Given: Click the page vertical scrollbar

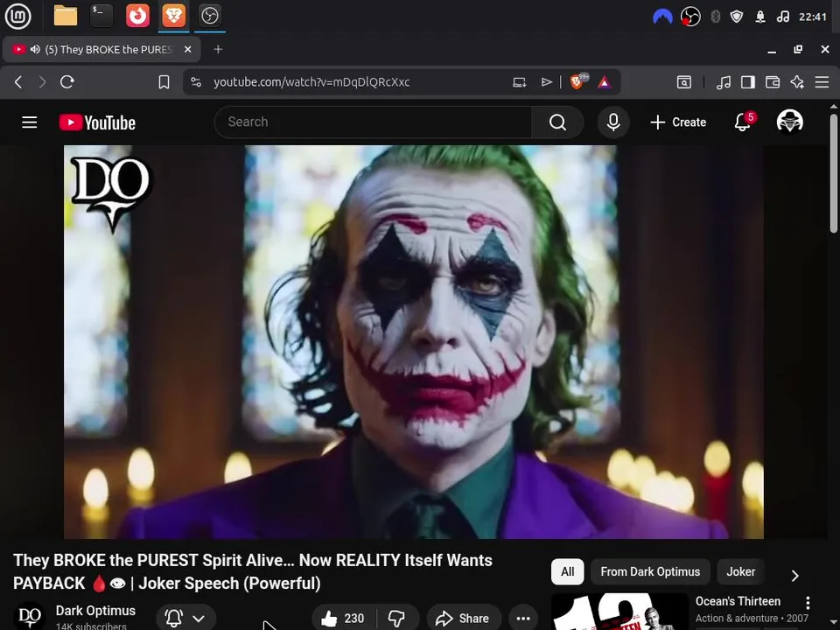Looking at the screenshot, I should pos(833,171).
